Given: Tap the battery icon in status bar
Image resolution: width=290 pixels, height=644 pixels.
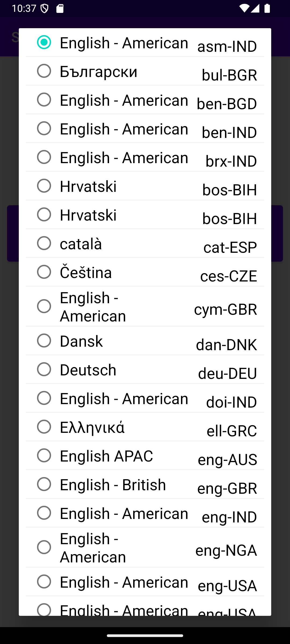Looking at the screenshot, I should tap(267, 9).
